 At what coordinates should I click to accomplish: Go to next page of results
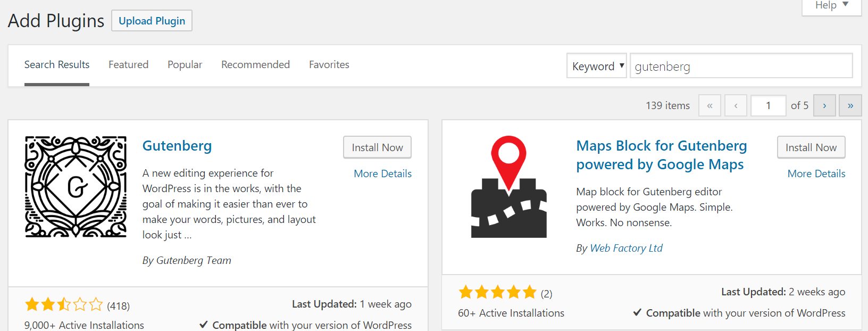click(x=824, y=105)
